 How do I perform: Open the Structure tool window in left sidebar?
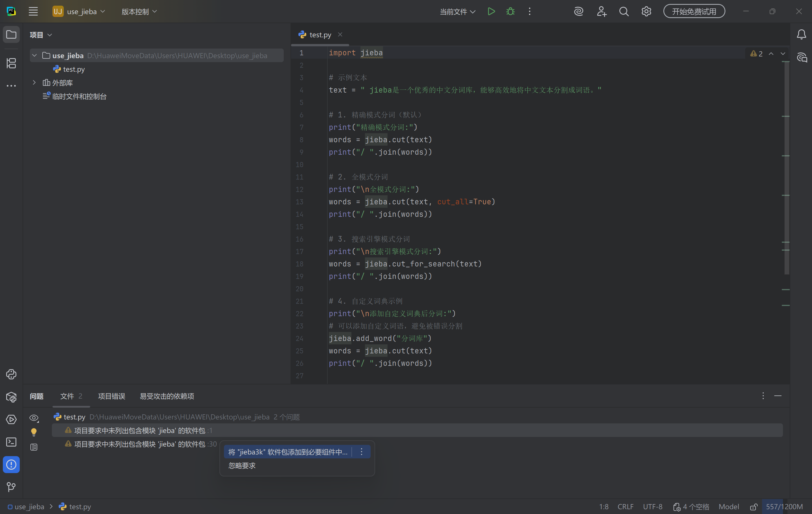click(11, 63)
